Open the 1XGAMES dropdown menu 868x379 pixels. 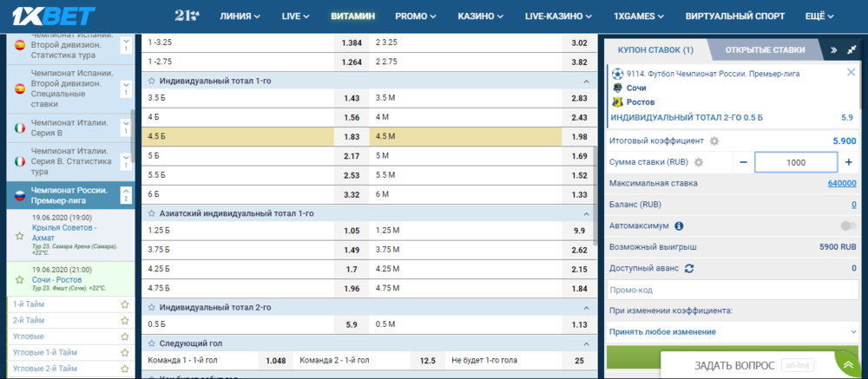[640, 16]
